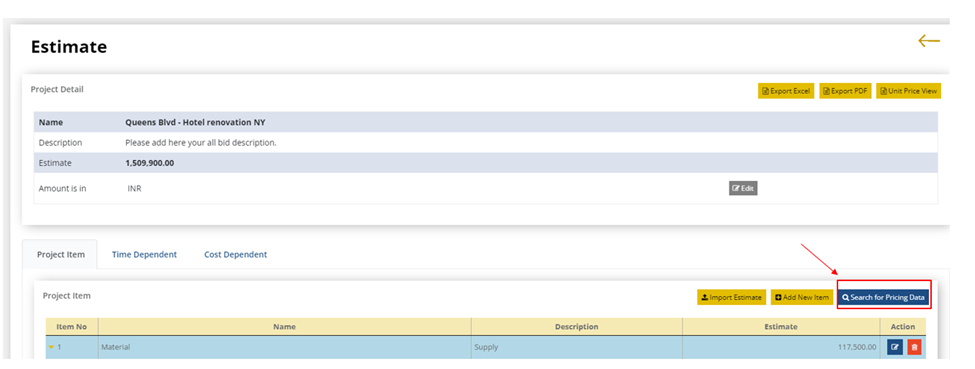Click the Action column header
Viewport: 975px width, 369px height.
[903, 327]
